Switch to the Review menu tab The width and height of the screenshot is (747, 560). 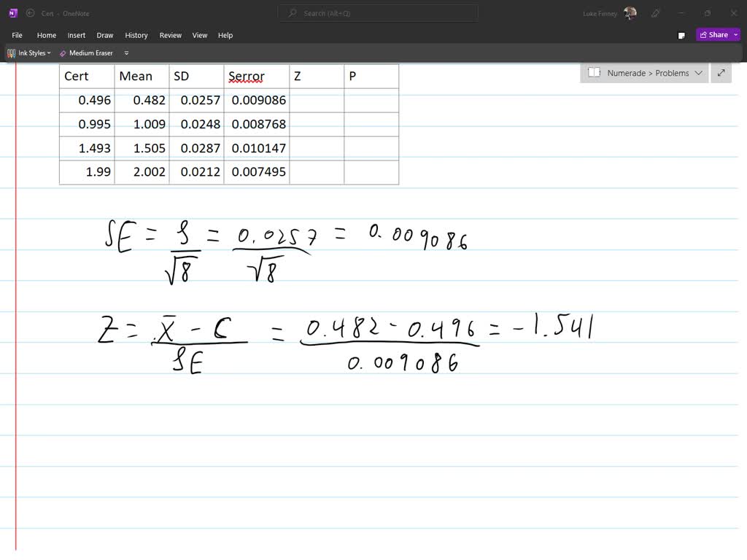[170, 35]
